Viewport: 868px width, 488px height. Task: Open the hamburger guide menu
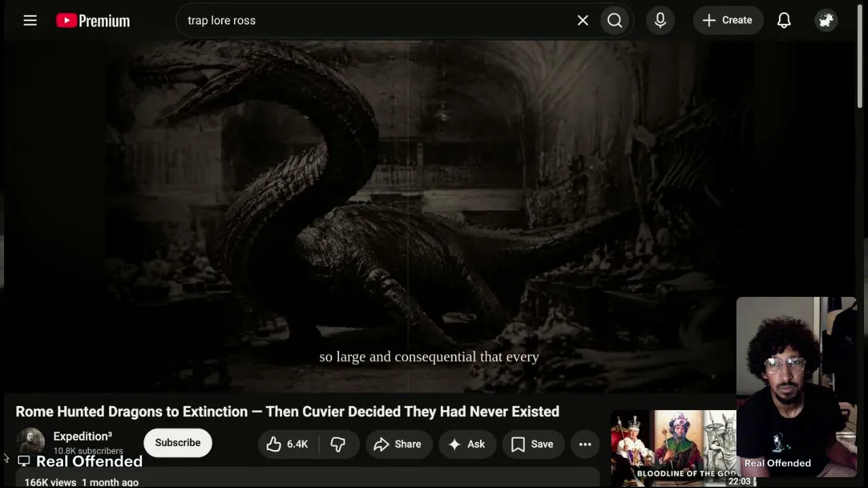(x=30, y=20)
